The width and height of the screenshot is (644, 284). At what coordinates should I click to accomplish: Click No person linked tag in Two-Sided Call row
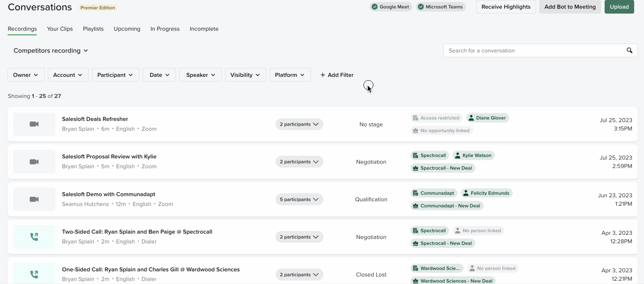coord(478,231)
